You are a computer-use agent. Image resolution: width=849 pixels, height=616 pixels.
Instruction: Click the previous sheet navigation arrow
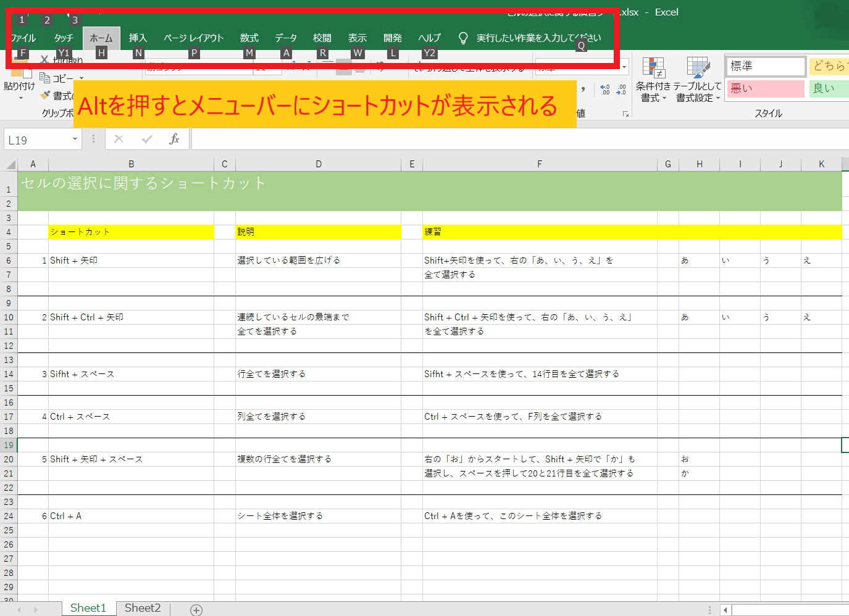(x=19, y=610)
